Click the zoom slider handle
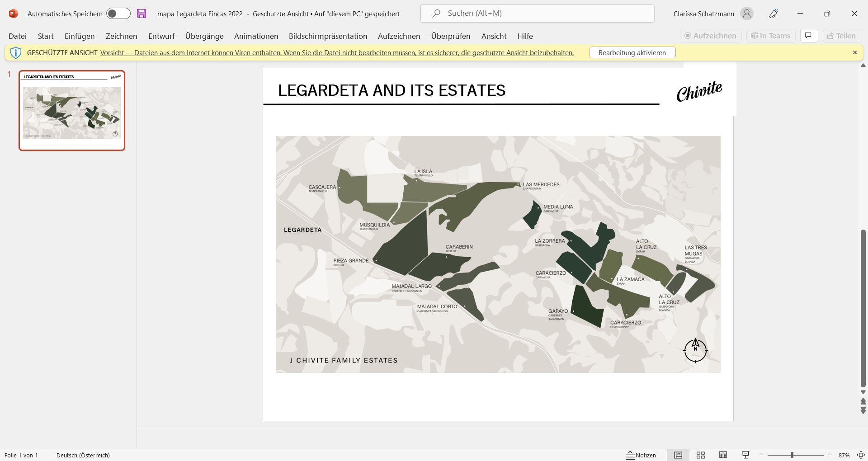This screenshot has height=461, width=868. (792, 455)
